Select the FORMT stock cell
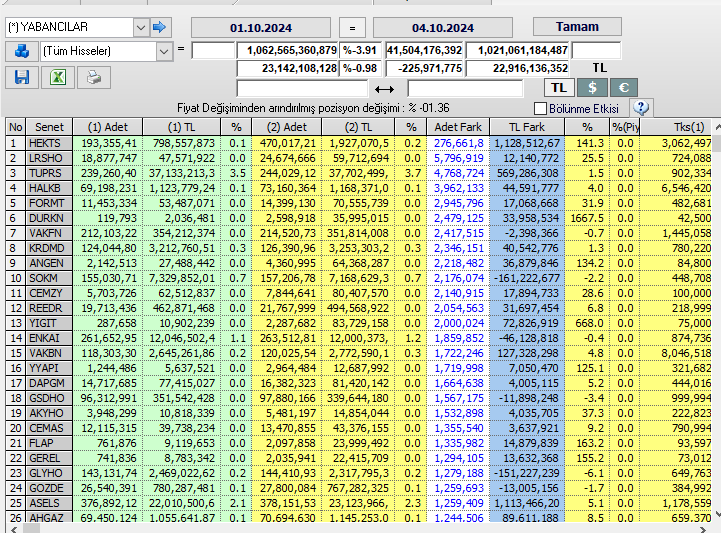Viewport: 721px width, 533px height. [49, 203]
